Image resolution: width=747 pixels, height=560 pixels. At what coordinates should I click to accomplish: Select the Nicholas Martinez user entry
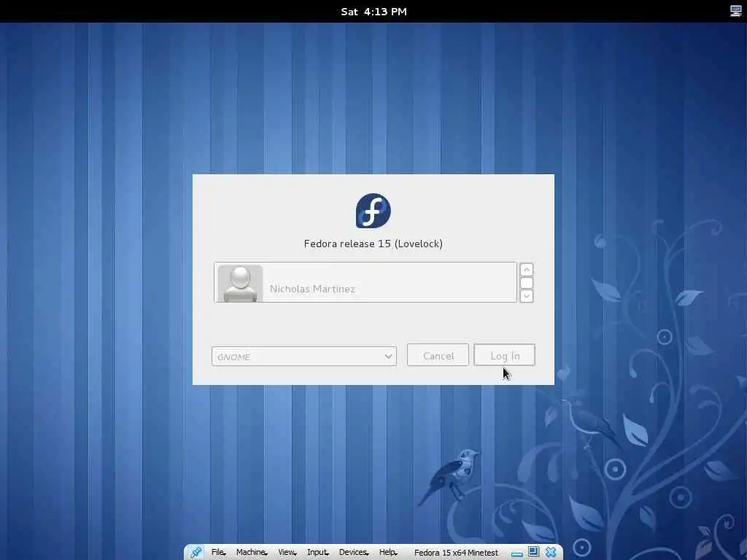tap(365, 282)
